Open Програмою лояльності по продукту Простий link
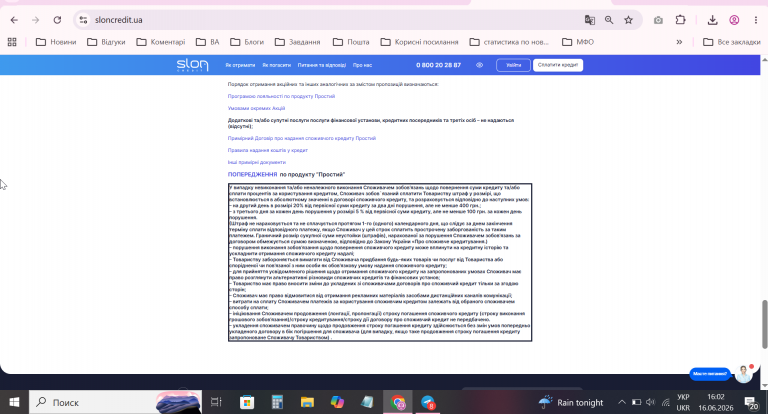The height and width of the screenshot is (414, 768). click(281, 97)
